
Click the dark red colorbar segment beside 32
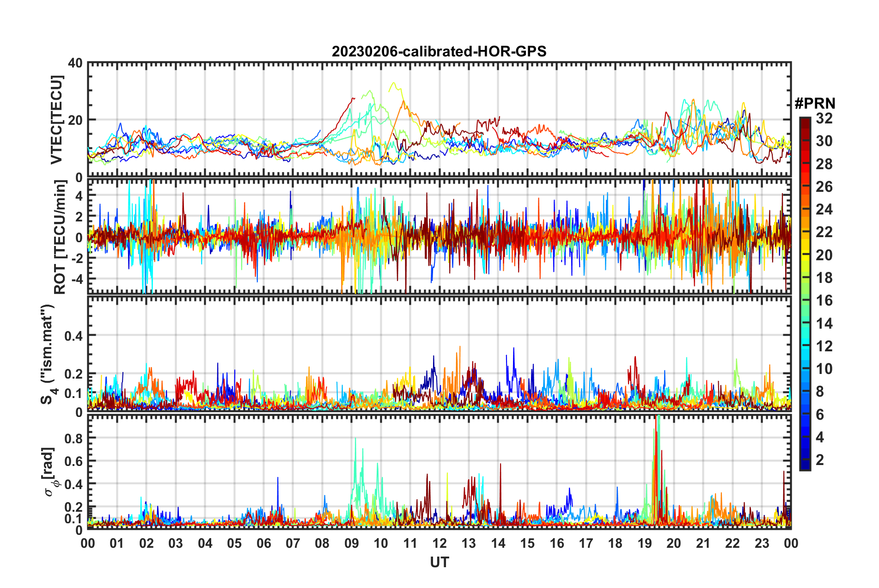[805, 122]
